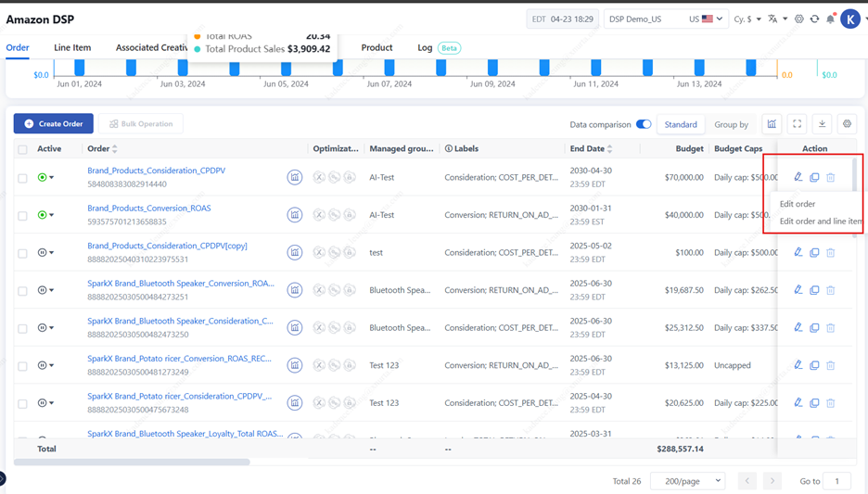868x494 pixels.
Task: Click the Create Order button
Action: [54, 123]
